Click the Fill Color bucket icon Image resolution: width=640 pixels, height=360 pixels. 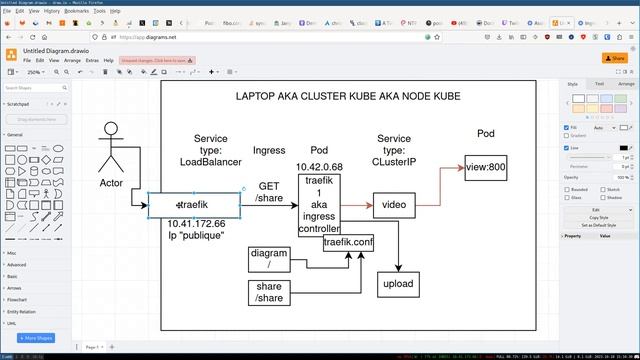coord(143,72)
